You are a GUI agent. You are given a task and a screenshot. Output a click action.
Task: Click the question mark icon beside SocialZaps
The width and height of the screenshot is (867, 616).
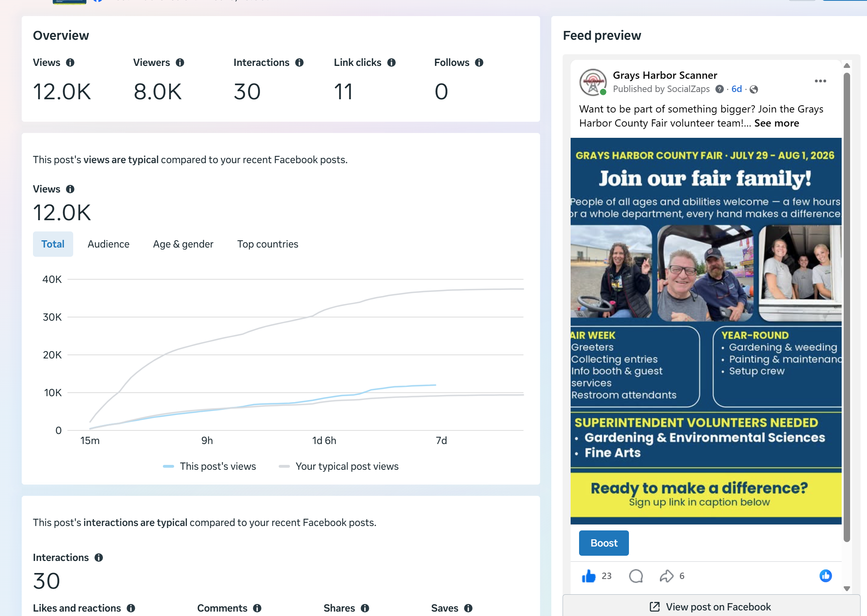tap(720, 89)
